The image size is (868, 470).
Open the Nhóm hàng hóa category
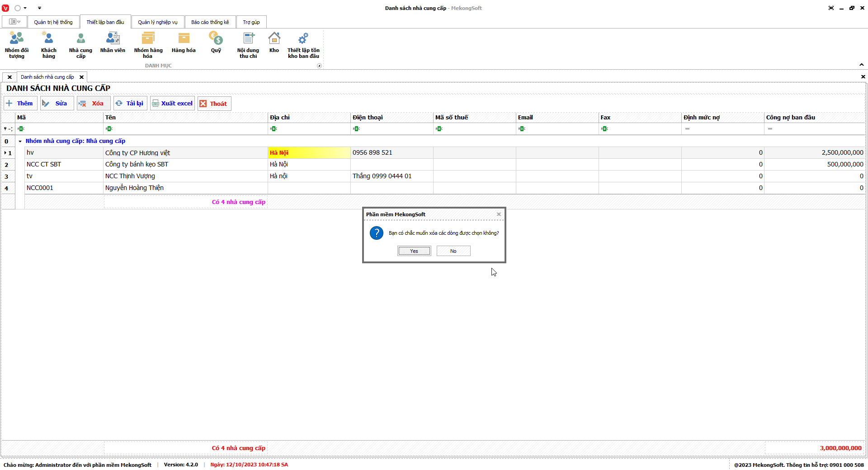pos(148,45)
